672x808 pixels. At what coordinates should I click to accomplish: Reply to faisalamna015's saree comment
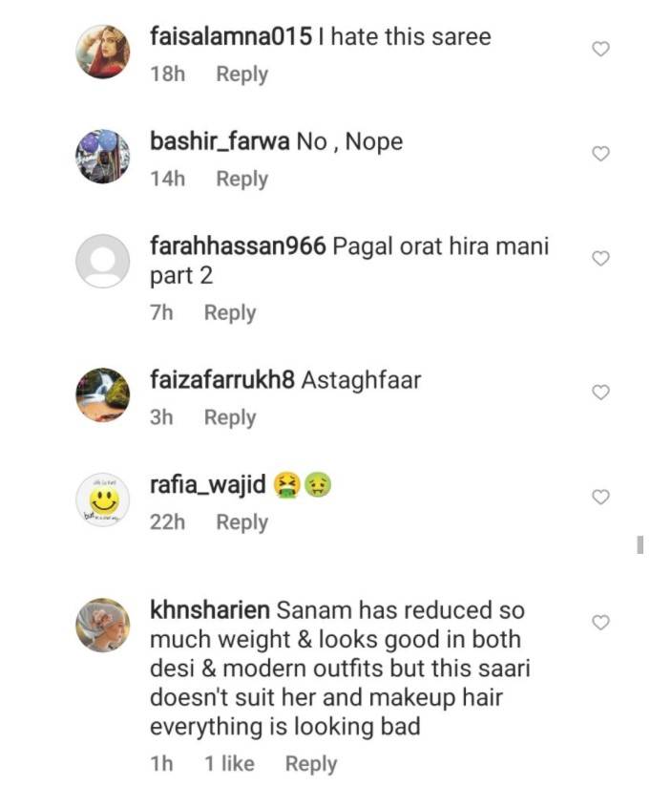(x=242, y=74)
